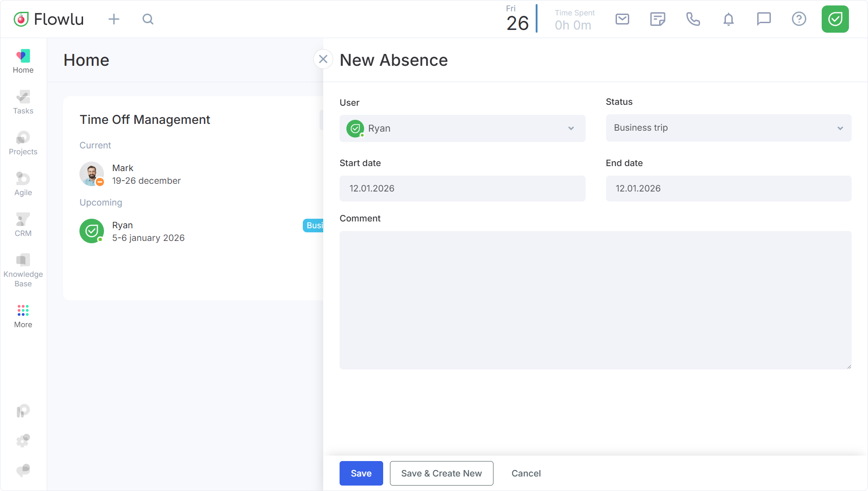Screen dimensions: 868x491
Task: Cancel the new absence form
Action: (526, 473)
